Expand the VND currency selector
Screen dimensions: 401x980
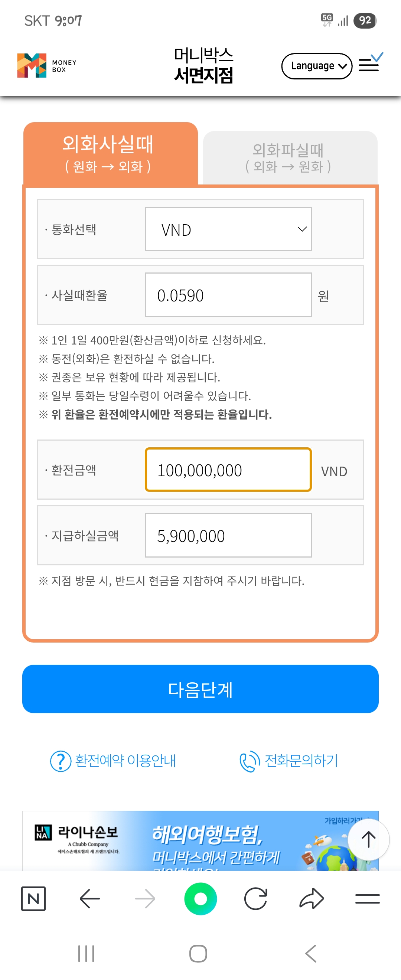coord(228,229)
